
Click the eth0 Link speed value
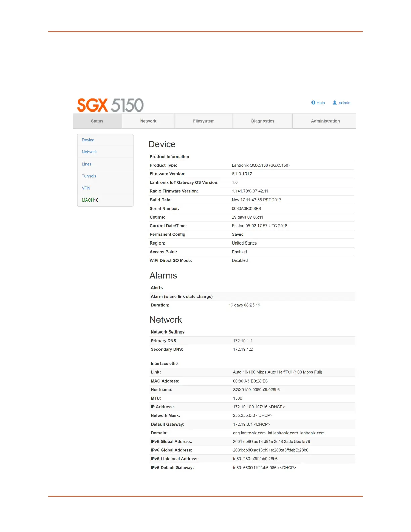point(277,372)
